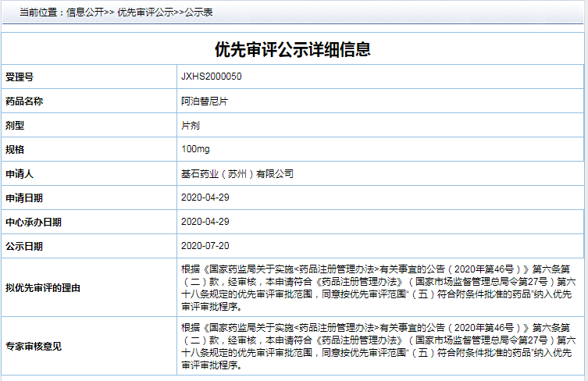This screenshot has height=381, width=588.
Task: Open the 优先审评公示 breadcrumb link
Action: tap(145, 12)
